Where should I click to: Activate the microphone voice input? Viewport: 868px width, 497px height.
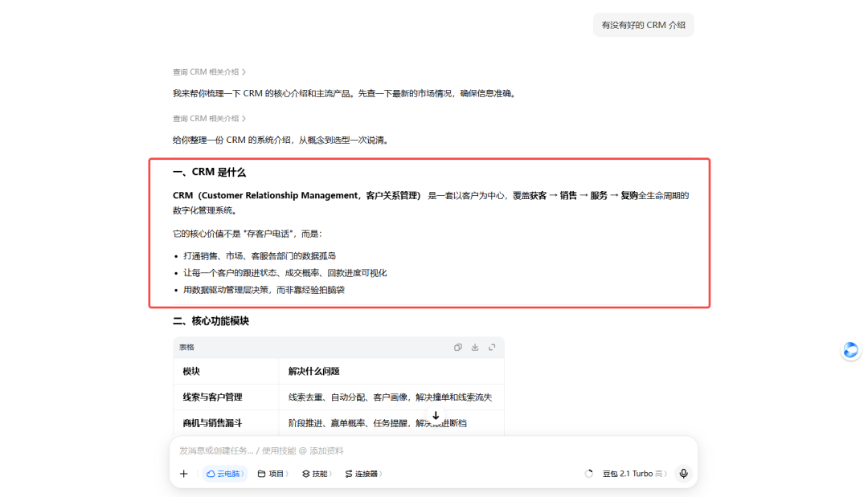[x=684, y=474]
